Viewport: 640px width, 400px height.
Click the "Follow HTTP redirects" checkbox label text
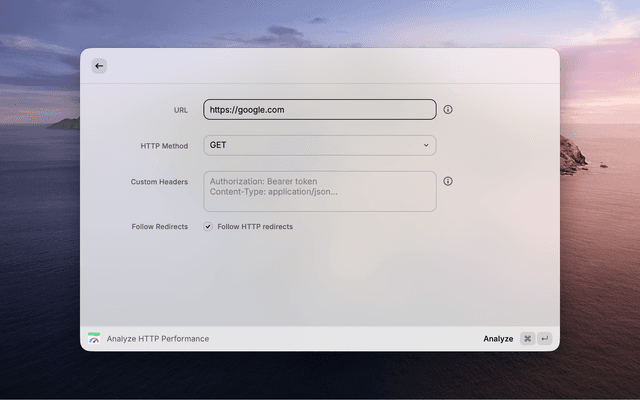[255, 227]
